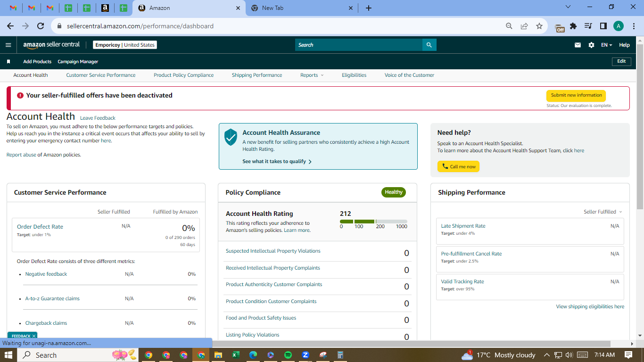Screen dimensions: 644x362
Task: Click the Account Health Rating progress bar
Action: [373, 222]
